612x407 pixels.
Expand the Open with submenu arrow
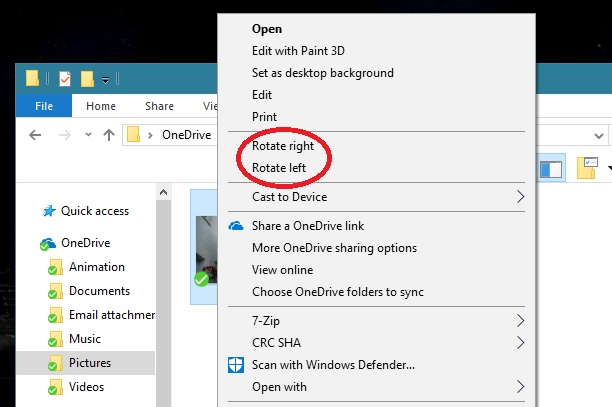520,387
